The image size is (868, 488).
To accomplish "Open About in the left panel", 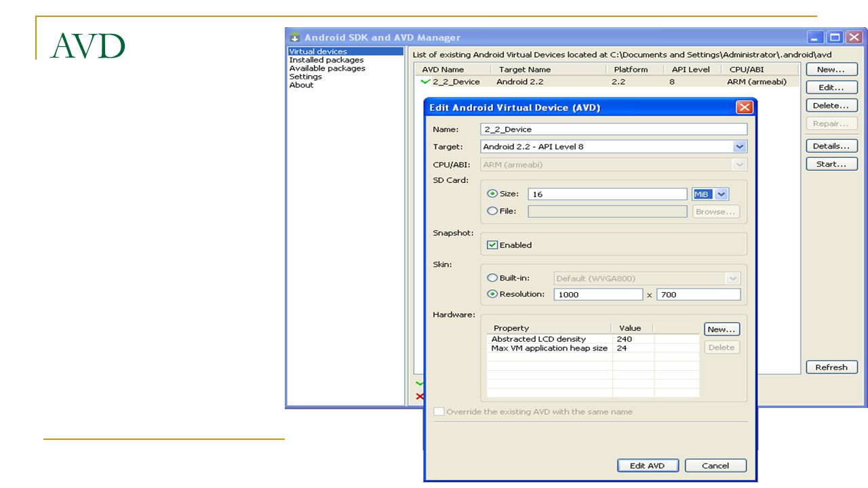I will 301,85.
